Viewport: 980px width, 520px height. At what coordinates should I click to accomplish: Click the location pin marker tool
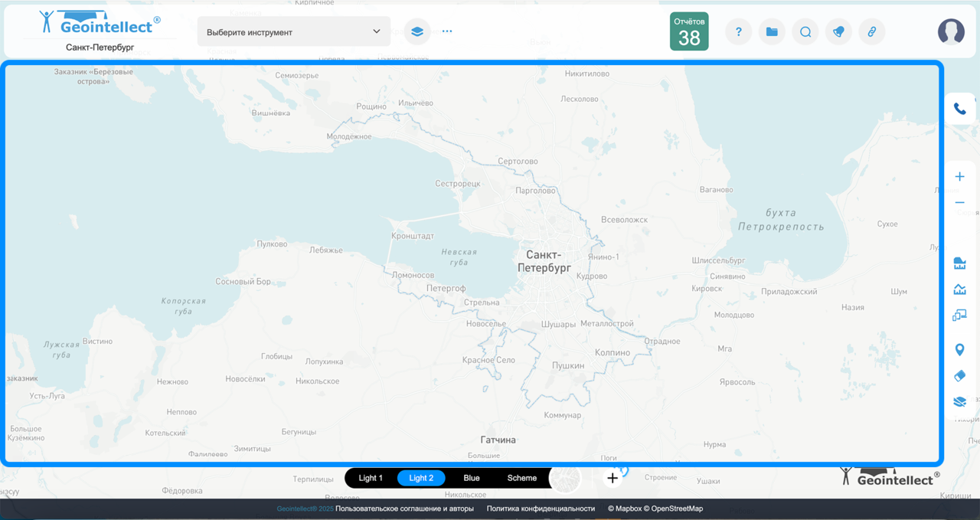click(x=959, y=350)
